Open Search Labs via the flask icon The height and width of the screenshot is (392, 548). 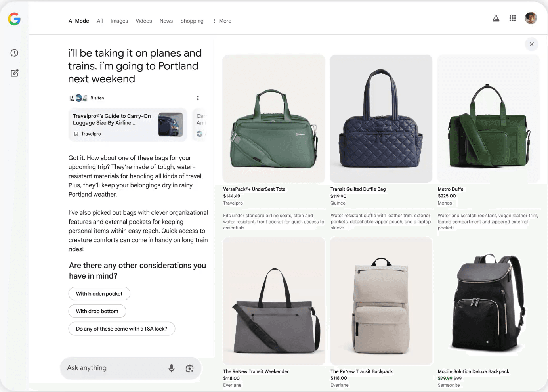[496, 18]
